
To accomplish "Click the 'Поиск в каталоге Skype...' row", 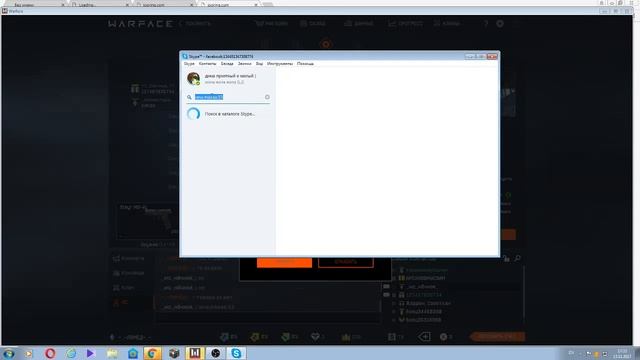I will pos(228,114).
